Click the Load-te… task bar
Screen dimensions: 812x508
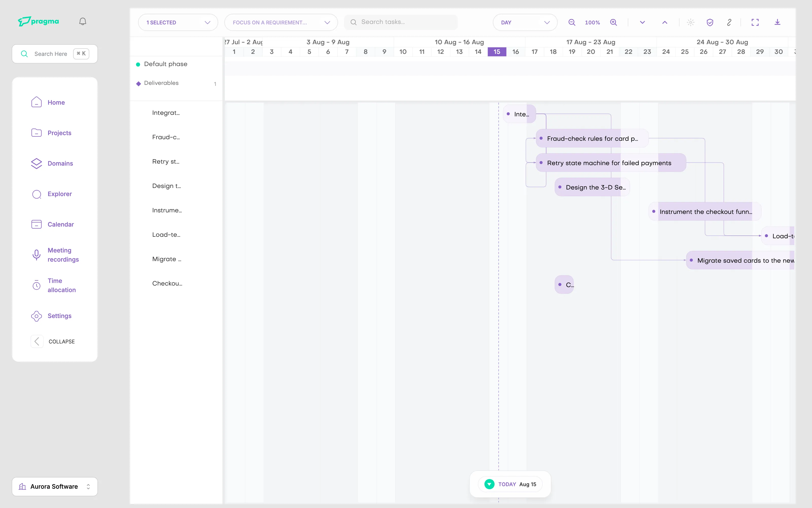coord(778,236)
